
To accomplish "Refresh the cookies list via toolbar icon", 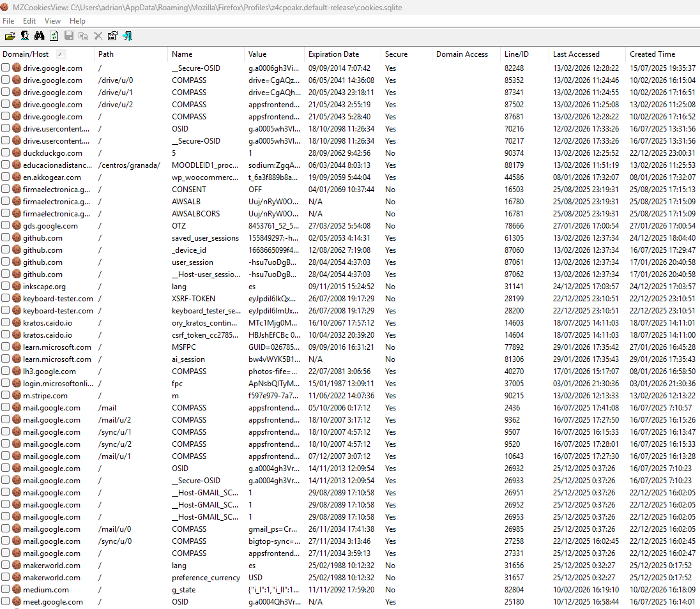I will point(54,36).
